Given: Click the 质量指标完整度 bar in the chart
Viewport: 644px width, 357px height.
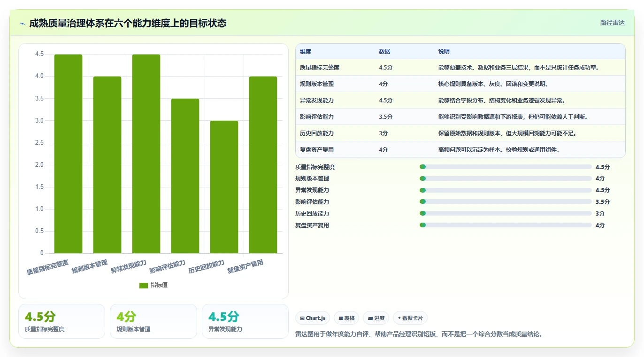Looking at the screenshot, I should (68, 154).
